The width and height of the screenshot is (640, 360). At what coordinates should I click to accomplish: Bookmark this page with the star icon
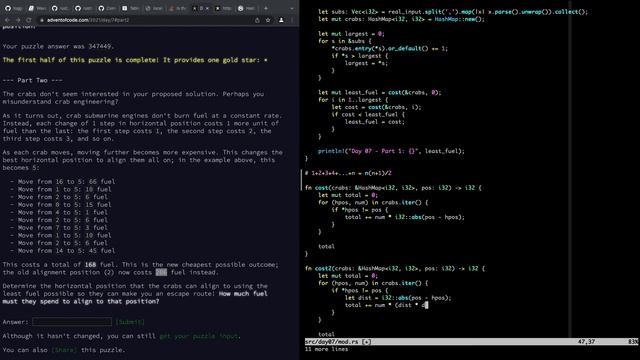[x=268, y=20]
